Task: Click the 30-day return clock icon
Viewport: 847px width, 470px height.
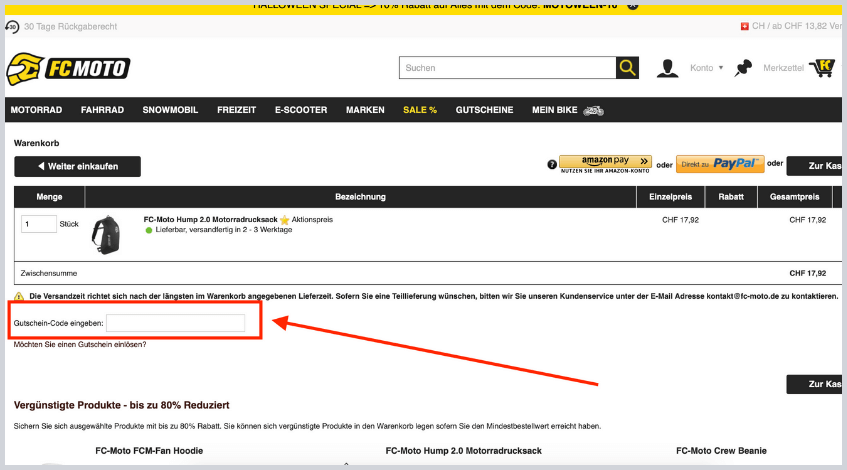Action: (12, 26)
